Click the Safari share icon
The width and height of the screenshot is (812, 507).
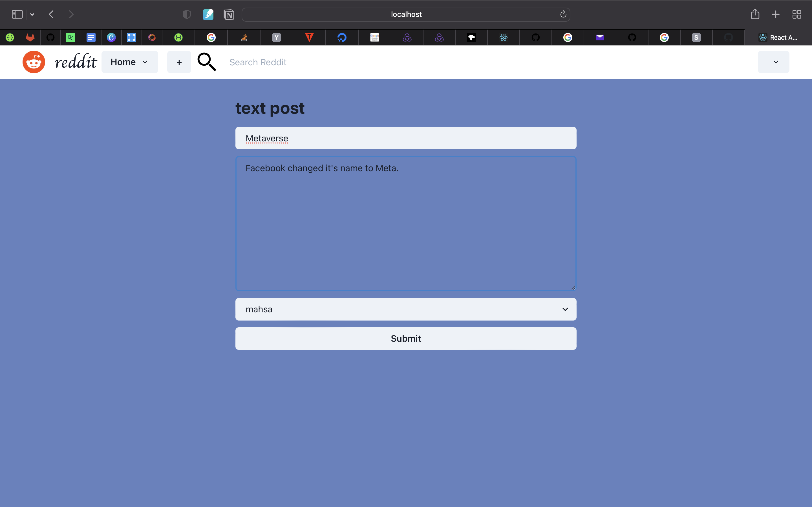[755, 14]
